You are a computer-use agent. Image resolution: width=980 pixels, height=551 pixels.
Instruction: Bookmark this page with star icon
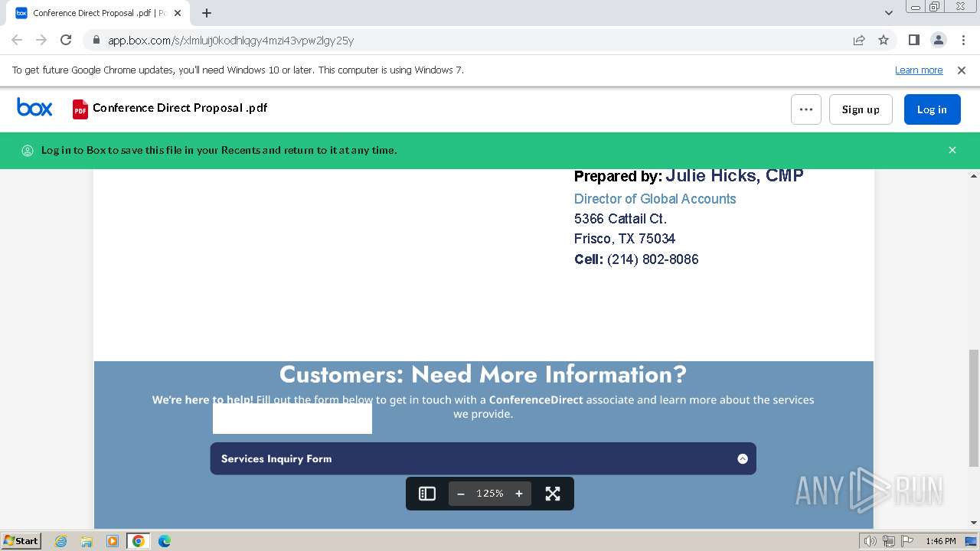[x=884, y=40]
